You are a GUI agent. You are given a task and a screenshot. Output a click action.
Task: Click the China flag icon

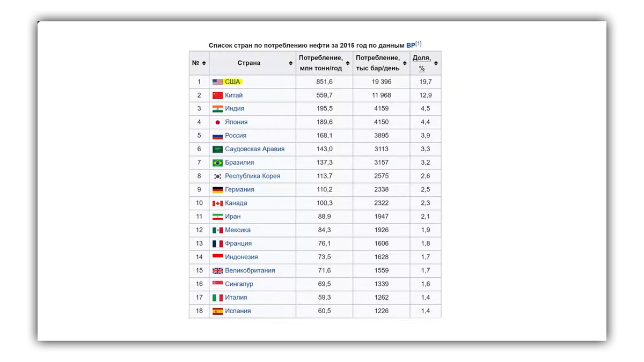[217, 95]
